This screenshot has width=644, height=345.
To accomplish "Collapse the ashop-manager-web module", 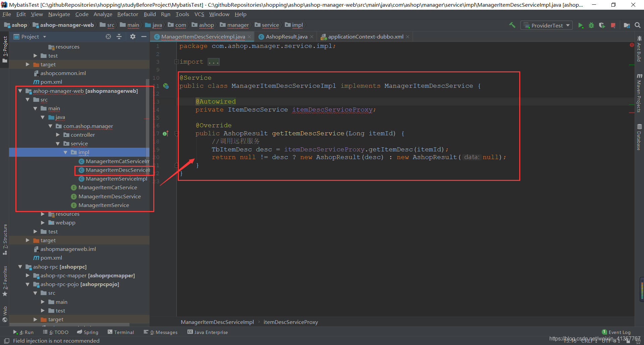I will [20, 91].
